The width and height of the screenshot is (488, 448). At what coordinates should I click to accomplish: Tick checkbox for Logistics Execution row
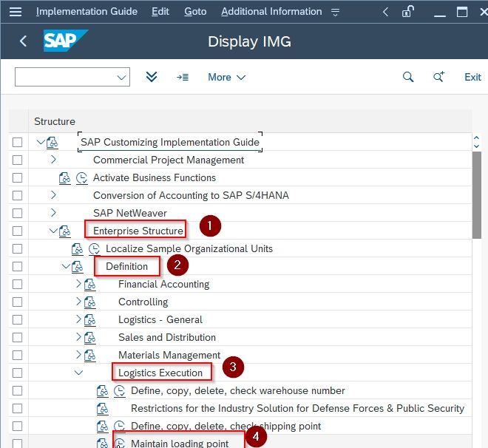click(x=18, y=373)
